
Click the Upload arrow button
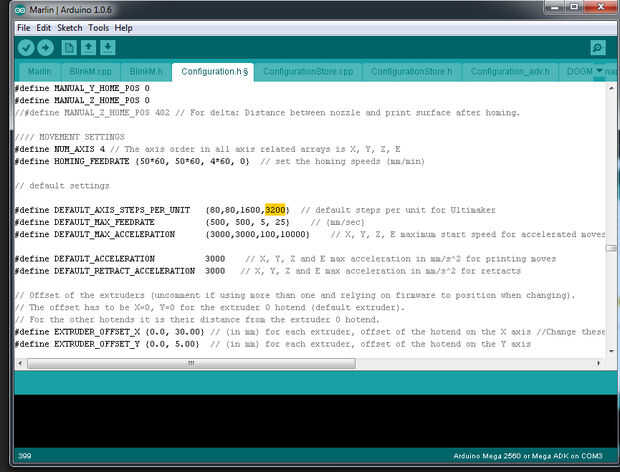[45, 48]
